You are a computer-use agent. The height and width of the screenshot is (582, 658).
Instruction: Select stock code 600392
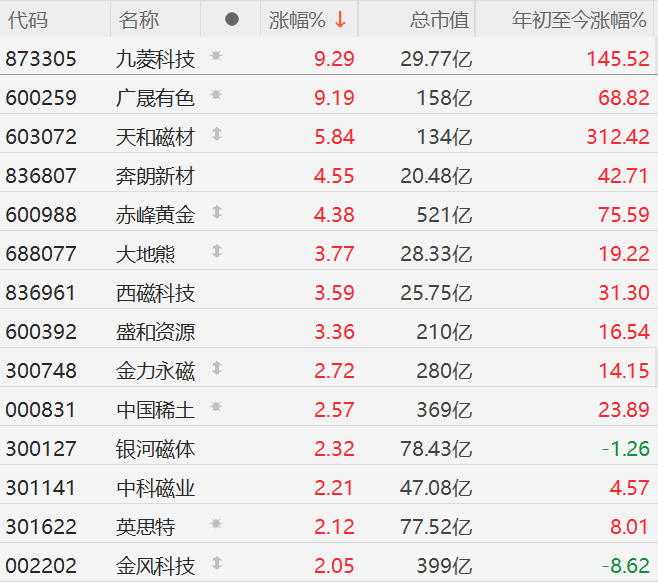pyautogui.click(x=41, y=332)
